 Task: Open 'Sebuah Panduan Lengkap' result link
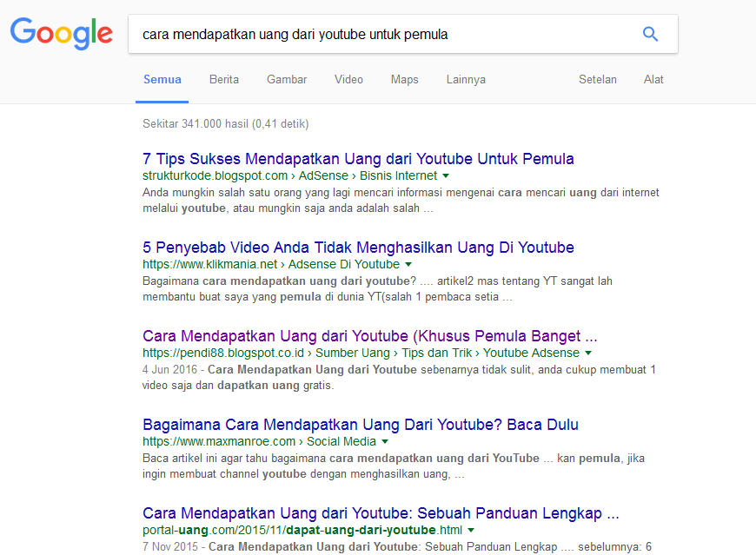pos(381,513)
